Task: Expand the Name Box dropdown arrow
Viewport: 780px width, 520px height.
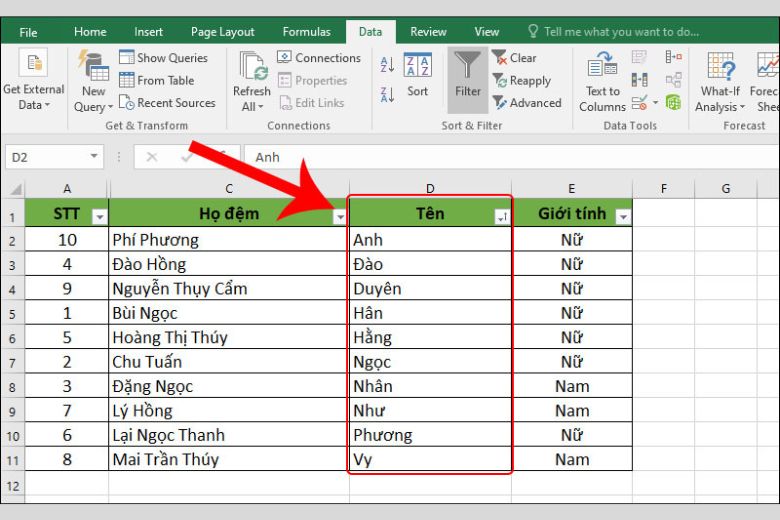Action: pyautogui.click(x=94, y=157)
